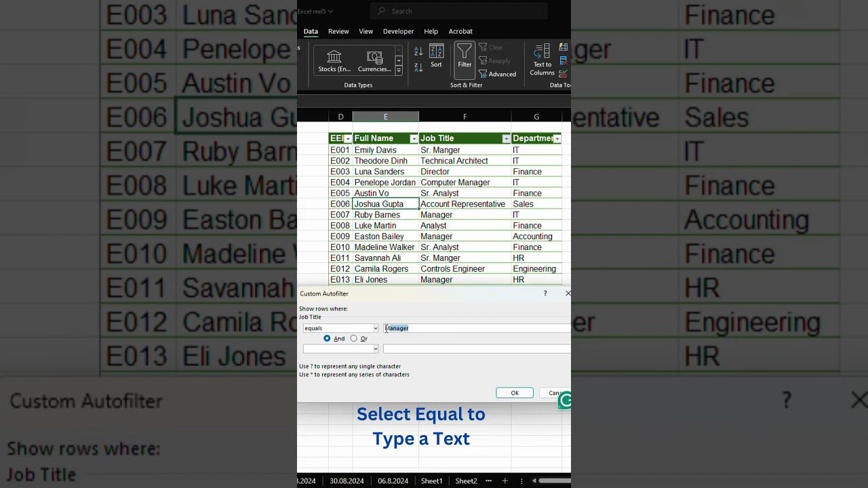Click the Remove Duplicates icon
The width and height of the screenshot is (868, 488).
[x=564, y=60]
